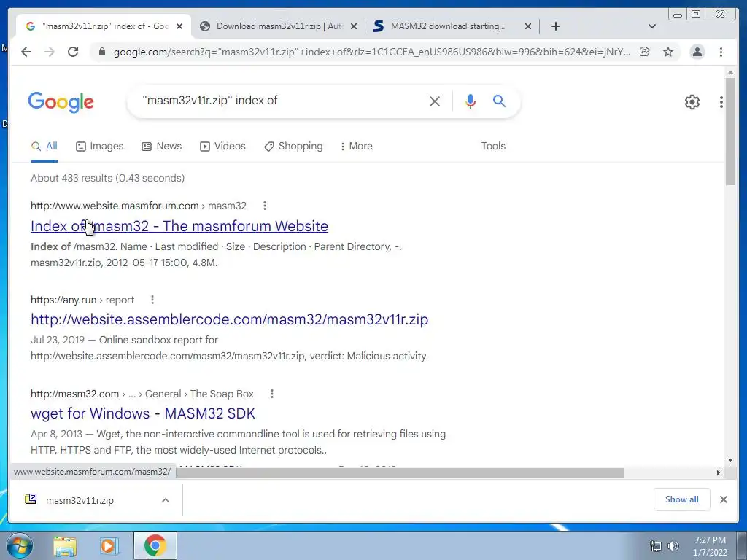
Task: Open network status tray icon
Action: click(x=656, y=546)
